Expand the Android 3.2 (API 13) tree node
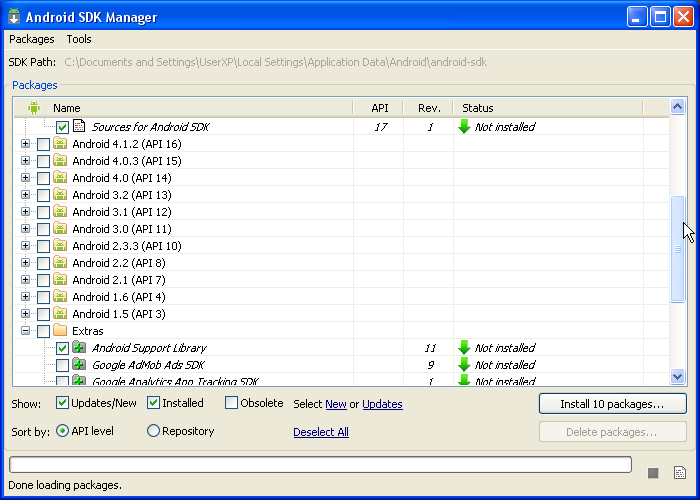Image resolution: width=700 pixels, height=500 pixels. [x=25, y=195]
